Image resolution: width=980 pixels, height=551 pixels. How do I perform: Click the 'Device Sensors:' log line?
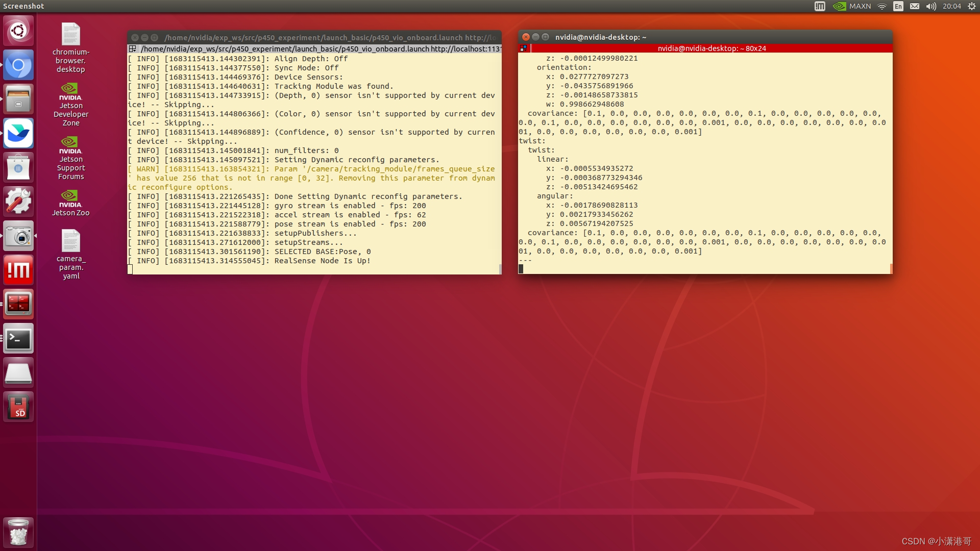point(235,77)
